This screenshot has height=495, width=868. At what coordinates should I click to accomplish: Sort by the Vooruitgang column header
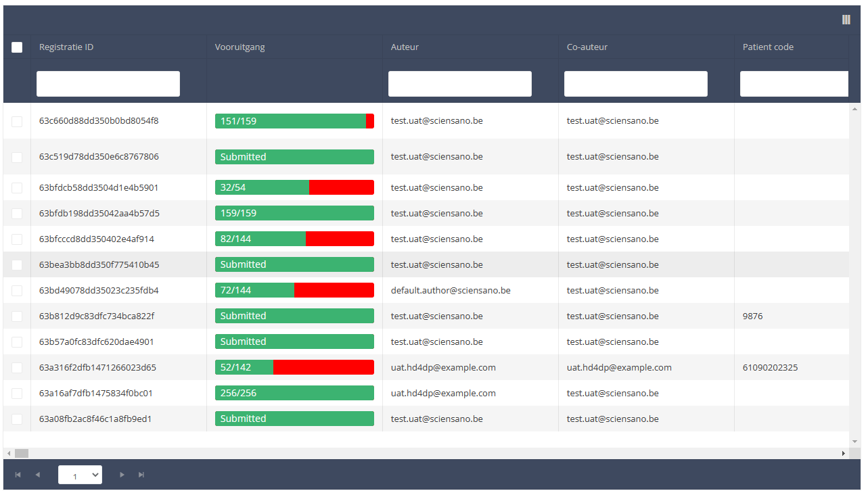[x=239, y=47]
